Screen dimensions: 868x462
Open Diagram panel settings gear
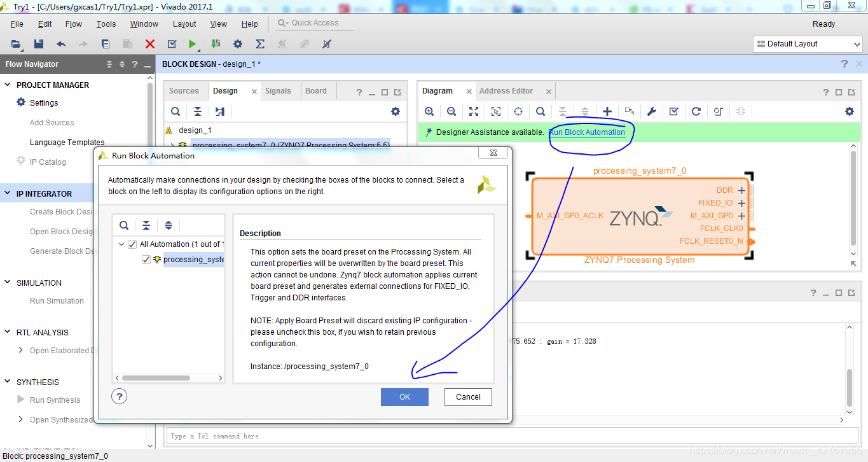850,111
